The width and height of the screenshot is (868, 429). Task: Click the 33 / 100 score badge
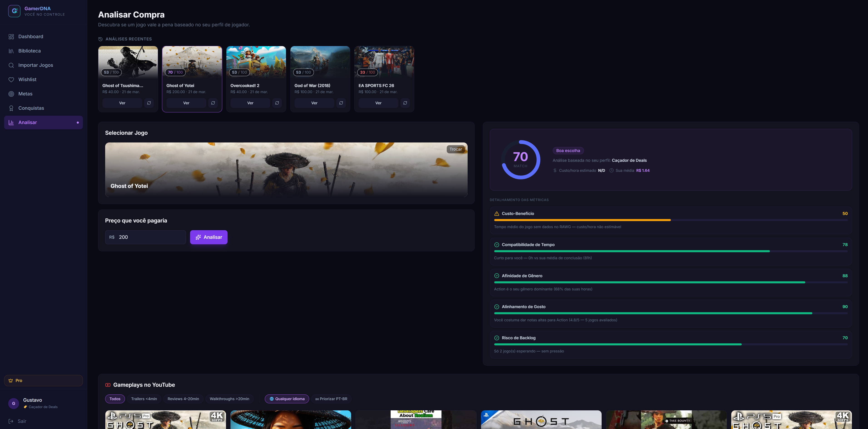point(367,72)
